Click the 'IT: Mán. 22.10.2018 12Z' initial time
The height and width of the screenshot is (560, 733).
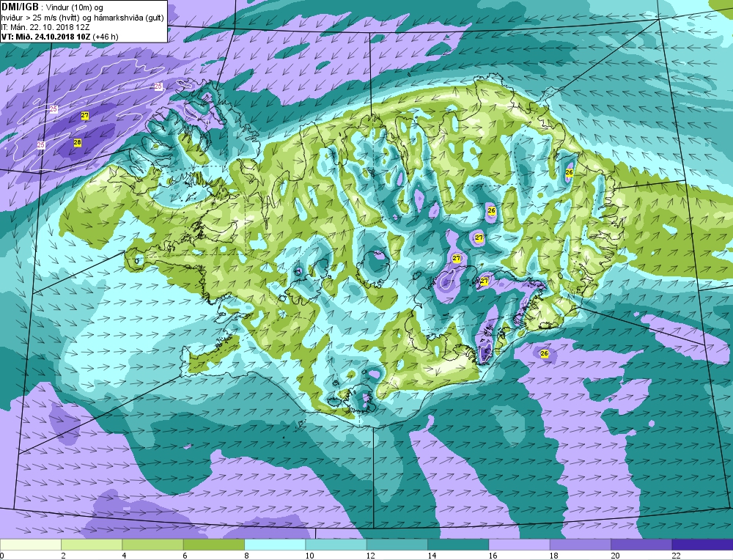click(47, 27)
